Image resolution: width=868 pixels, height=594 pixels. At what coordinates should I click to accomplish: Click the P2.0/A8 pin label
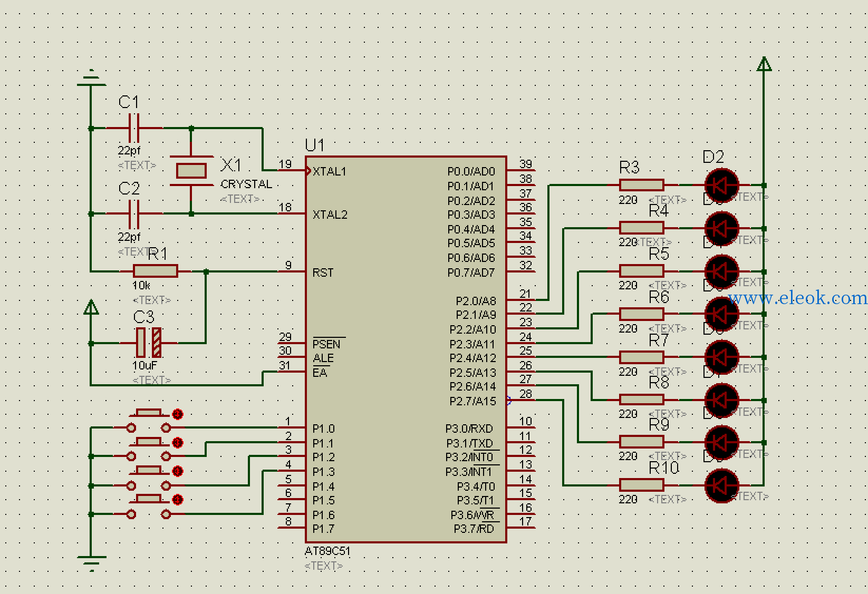pyautogui.click(x=476, y=301)
